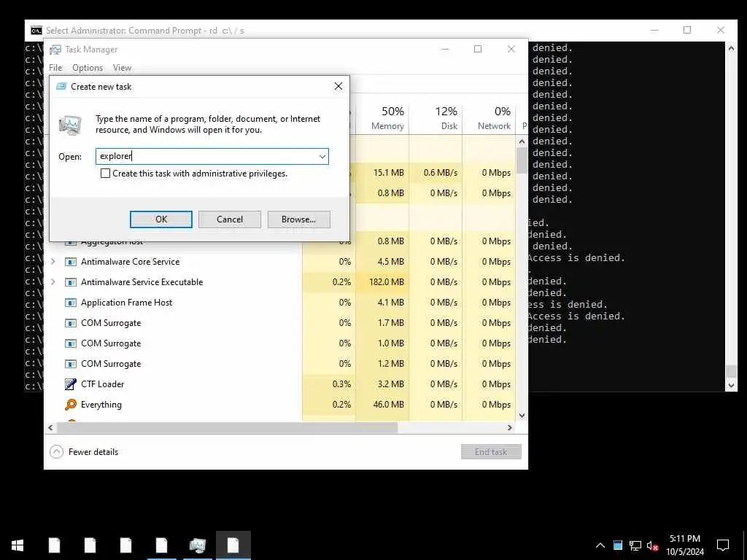Click the Task Manager title bar icon
This screenshot has width=747, height=560.
tap(55, 50)
